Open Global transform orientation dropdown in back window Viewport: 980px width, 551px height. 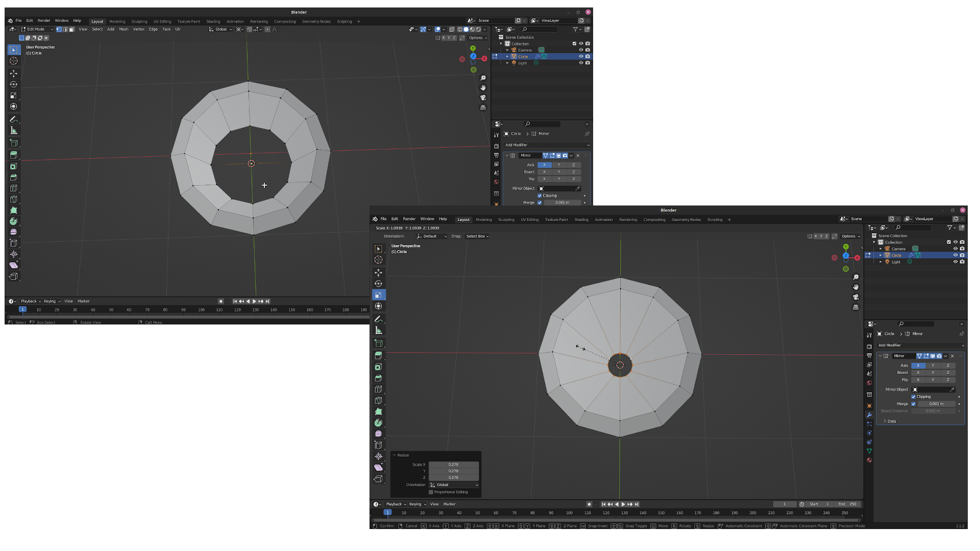pos(220,30)
